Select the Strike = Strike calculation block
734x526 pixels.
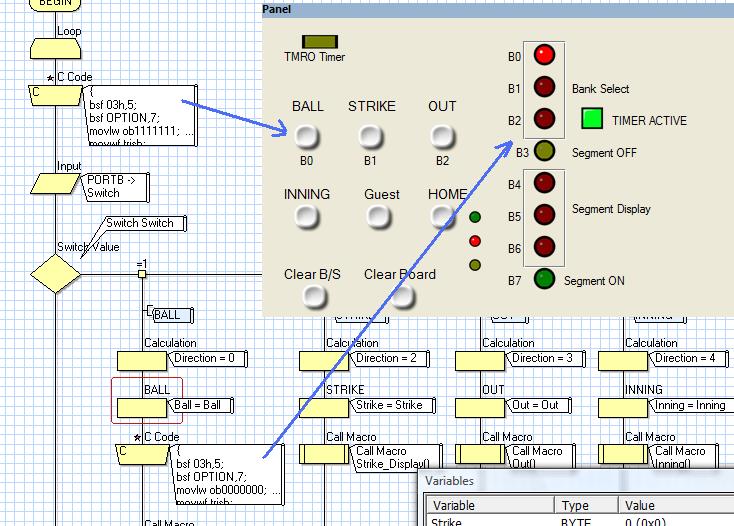[x=324, y=408]
